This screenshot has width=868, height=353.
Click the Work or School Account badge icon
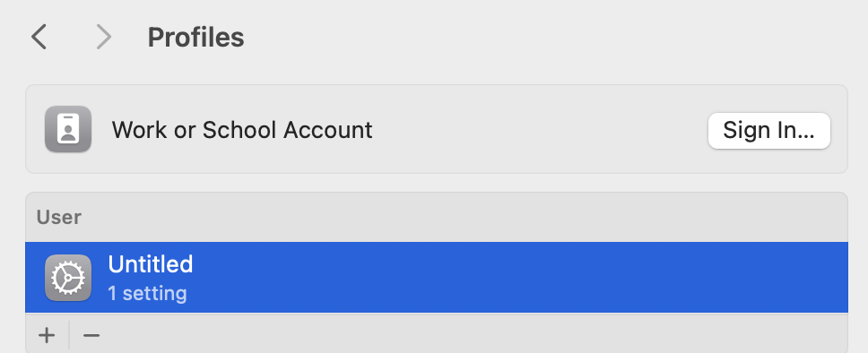coord(68,129)
